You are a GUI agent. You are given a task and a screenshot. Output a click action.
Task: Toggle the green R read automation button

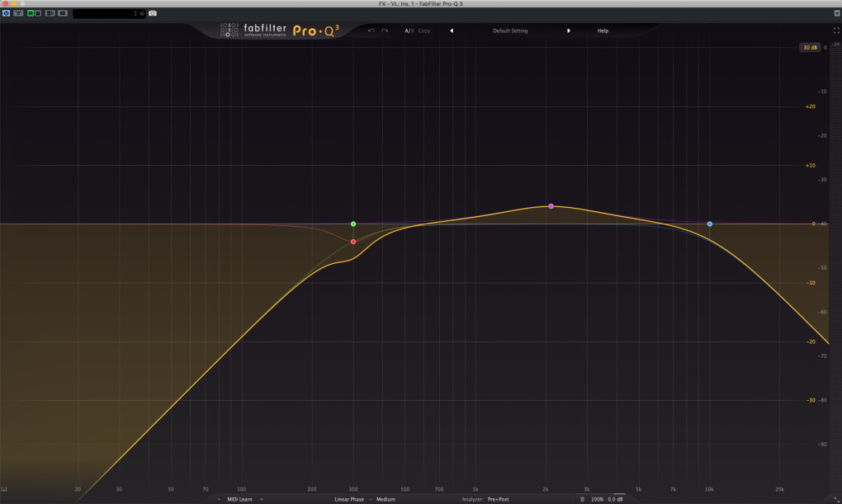[x=31, y=13]
